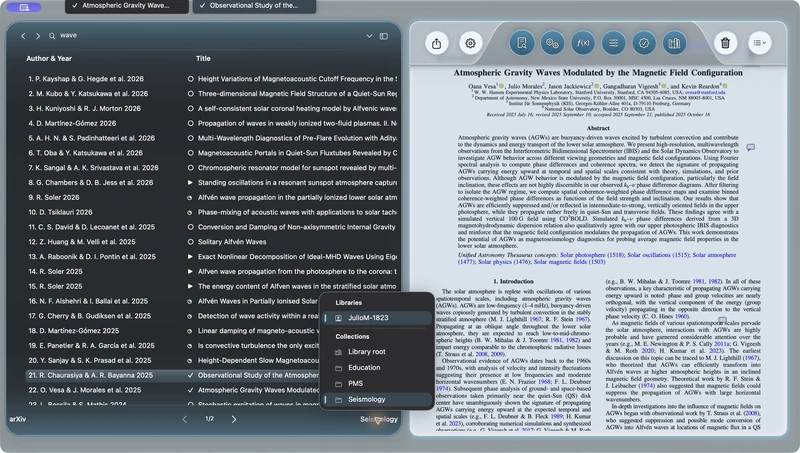Select row '12. Z. Huang & M. Velli et al. 2025'
The width and height of the screenshot is (800, 453).
(211, 242)
